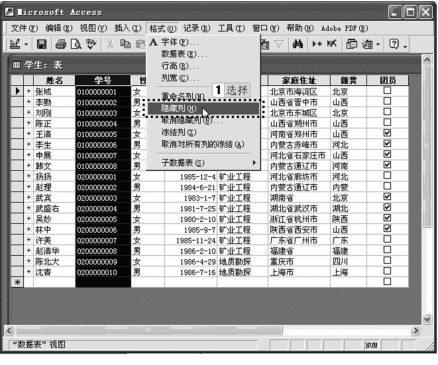This screenshot has width=438, height=365.
Task: Open the New Object dropdown arrow
Action: point(378,44)
